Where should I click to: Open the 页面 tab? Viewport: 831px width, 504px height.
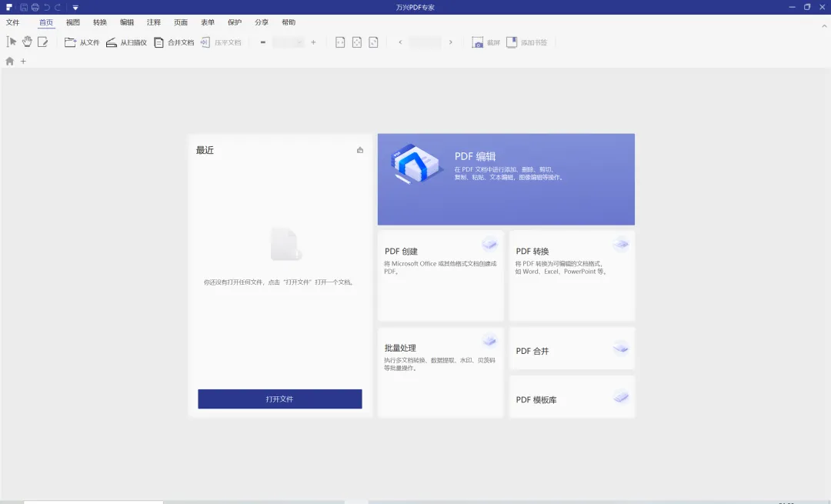click(181, 22)
